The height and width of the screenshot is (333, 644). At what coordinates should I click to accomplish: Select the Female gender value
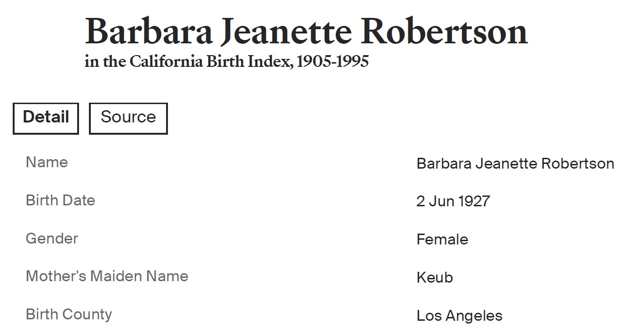pos(442,240)
